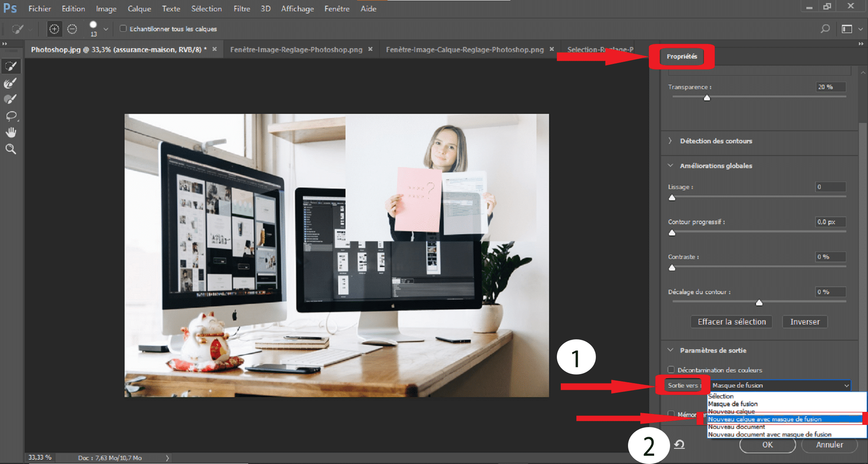Select the Quick Selection tool in left toolbar
The width and height of the screenshot is (868, 464).
11,66
